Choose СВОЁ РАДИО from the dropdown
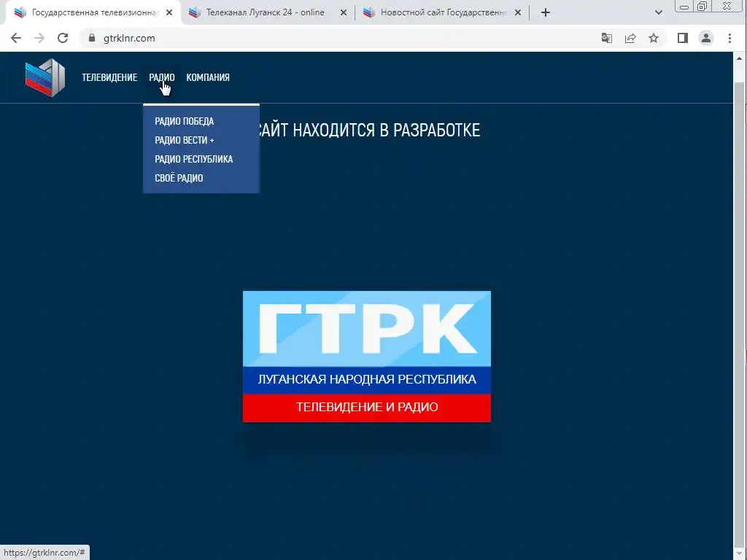 (179, 178)
